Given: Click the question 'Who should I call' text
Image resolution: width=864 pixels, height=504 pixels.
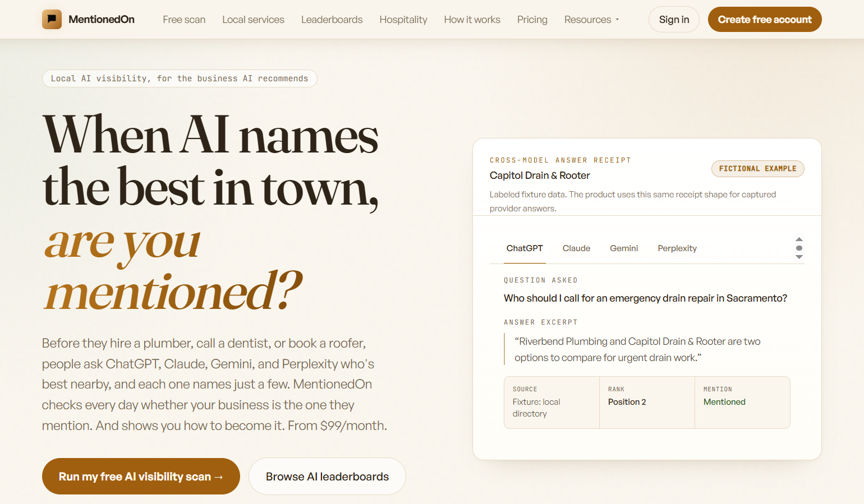Looking at the screenshot, I should point(645,298).
